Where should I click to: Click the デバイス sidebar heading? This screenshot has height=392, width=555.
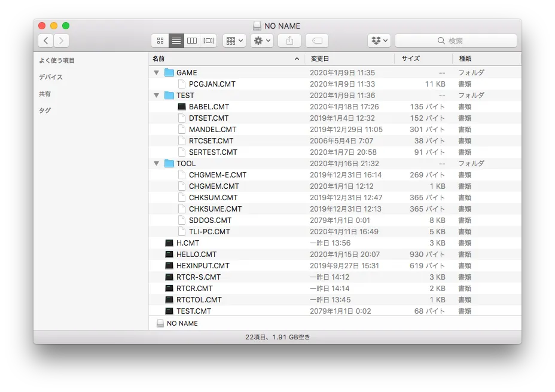[51, 77]
